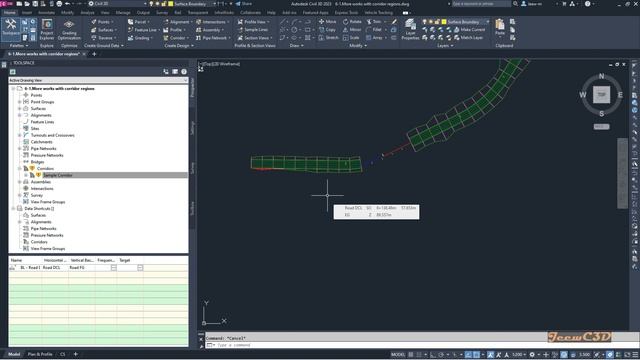Screen dimensions: 640x360
Task: Expand the Alignments node under drawing
Action: click(x=20, y=115)
